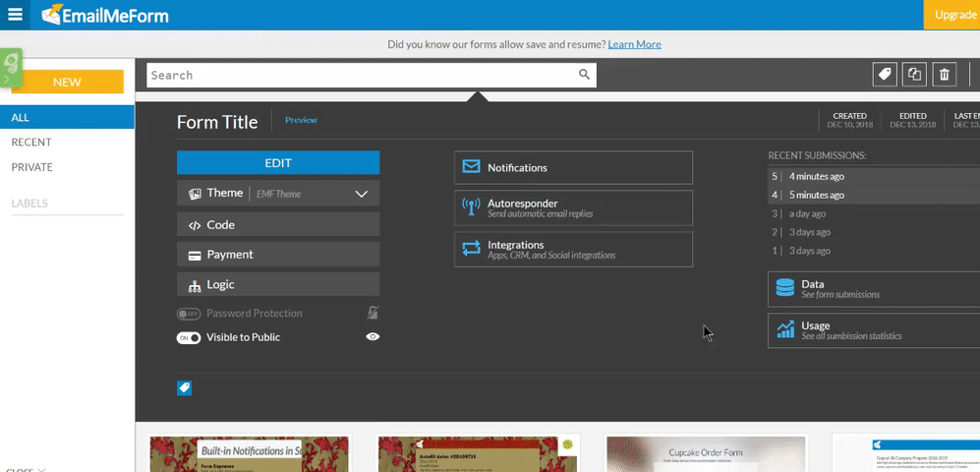Click the label tag toolbar icon
The height and width of the screenshot is (472, 980).
click(885, 75)
